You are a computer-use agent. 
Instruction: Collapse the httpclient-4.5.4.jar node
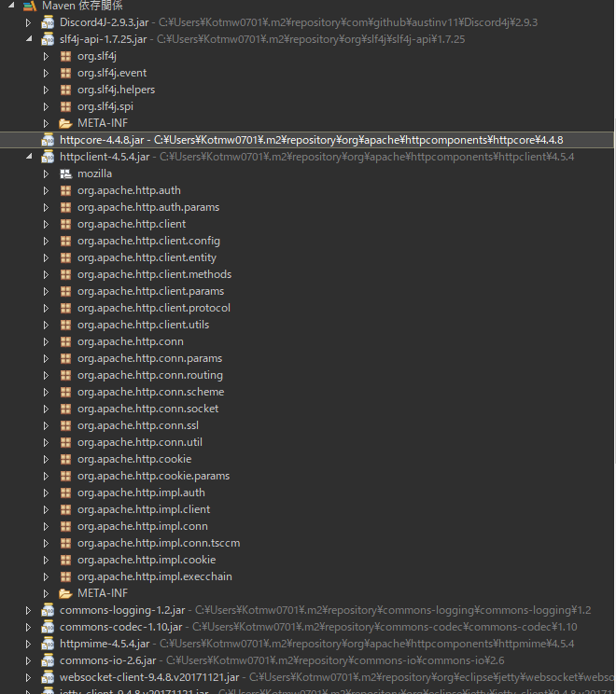[x=29, y=156]
